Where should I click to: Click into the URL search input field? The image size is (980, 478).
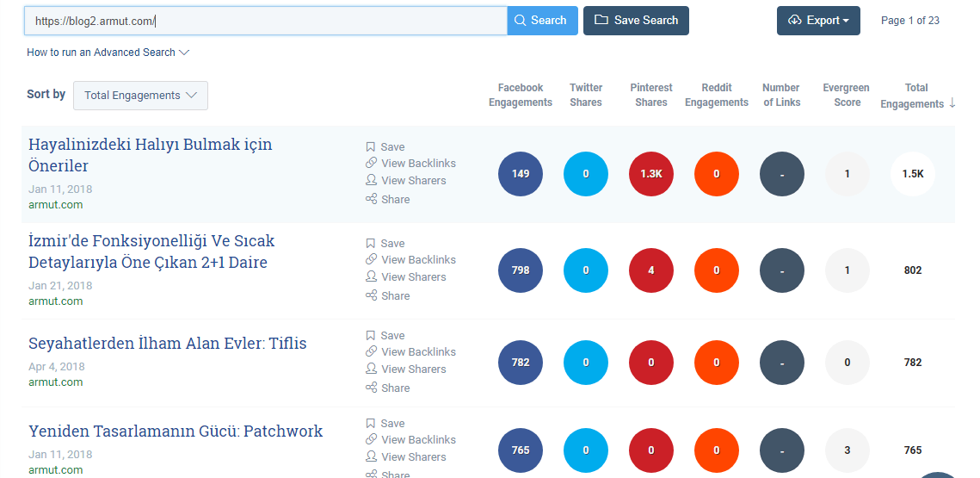coord(265,21)
